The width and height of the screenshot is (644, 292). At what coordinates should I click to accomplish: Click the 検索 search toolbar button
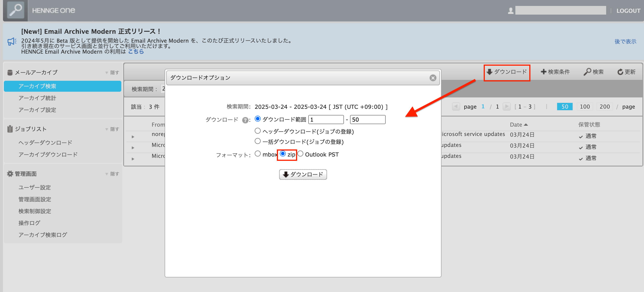594,72
